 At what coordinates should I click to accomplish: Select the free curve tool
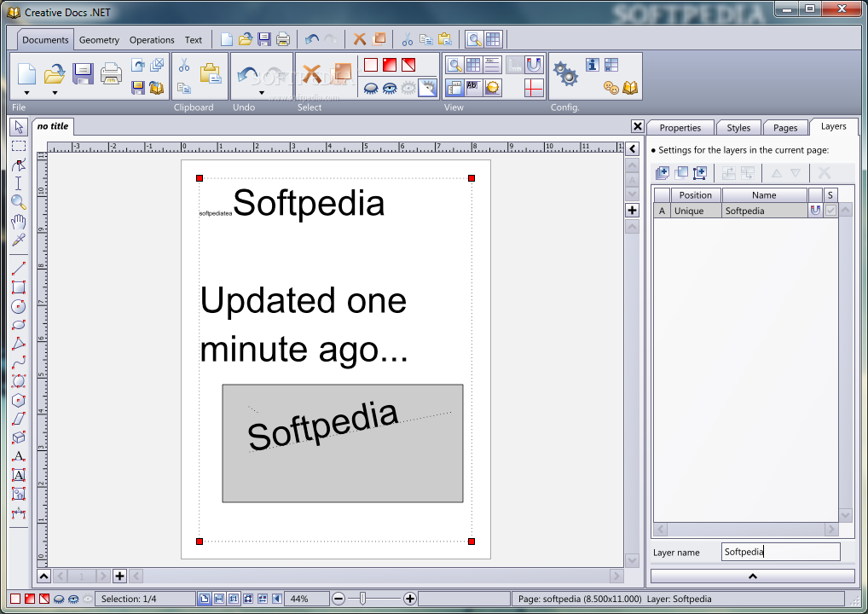[19, 362]
